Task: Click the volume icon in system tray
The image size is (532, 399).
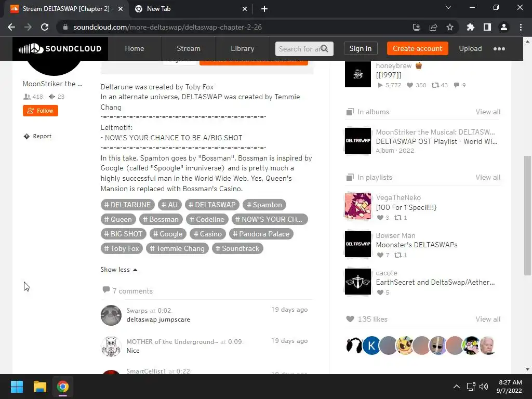Action: click(x=484, y=387)
